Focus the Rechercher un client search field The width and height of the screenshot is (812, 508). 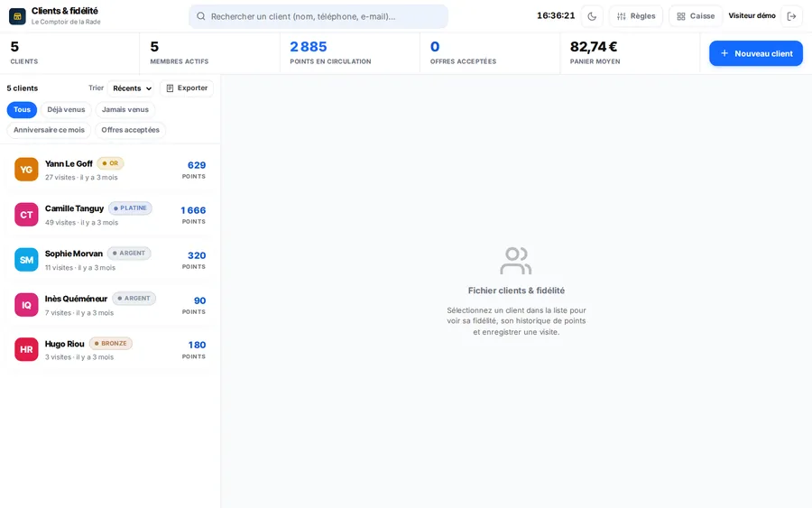click(318, 16)
